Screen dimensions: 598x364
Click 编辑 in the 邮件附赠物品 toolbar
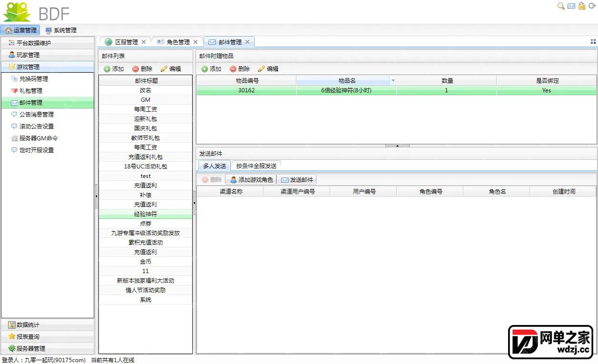click(268, 69)
